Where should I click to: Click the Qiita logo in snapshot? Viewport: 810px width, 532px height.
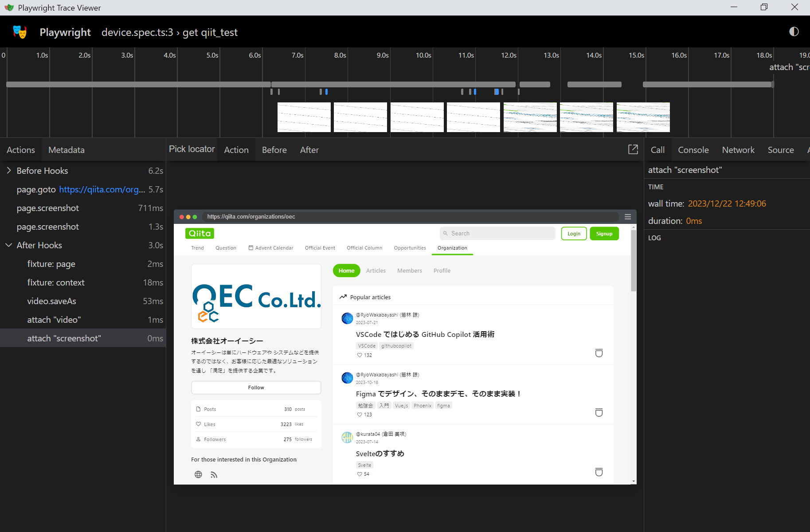click(x=200, y=233)
